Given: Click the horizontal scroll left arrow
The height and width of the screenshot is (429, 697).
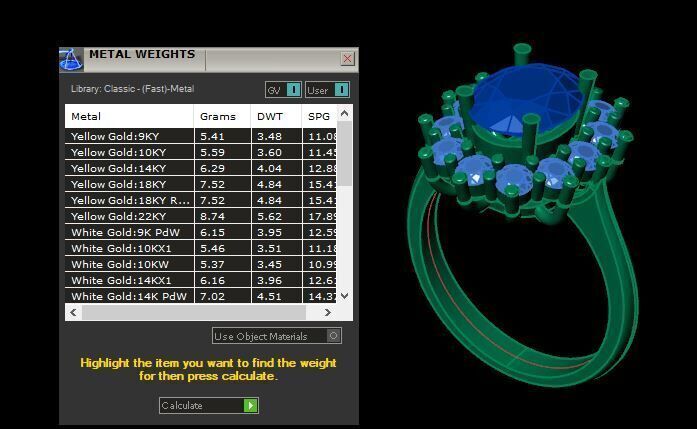Looking at the screenshot, I should 73,312.
